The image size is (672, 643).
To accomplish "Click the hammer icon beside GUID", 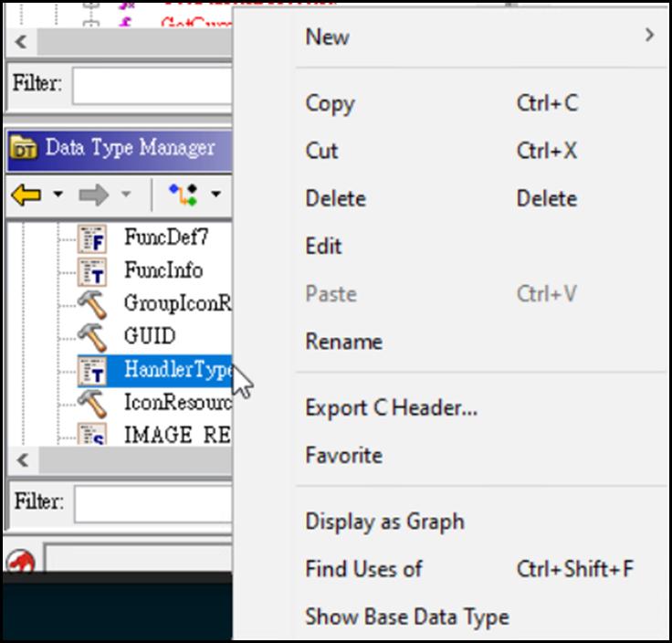I will [92, 338].
